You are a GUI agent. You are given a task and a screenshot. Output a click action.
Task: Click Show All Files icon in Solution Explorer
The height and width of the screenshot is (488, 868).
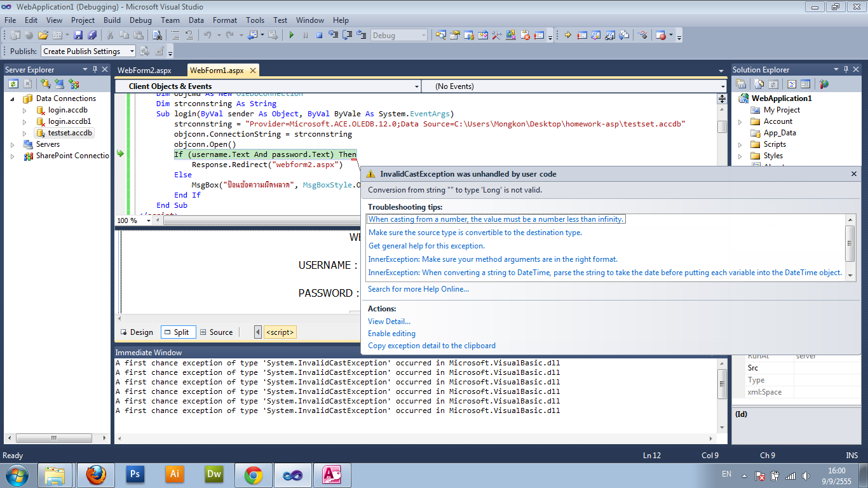click(759, 83)
